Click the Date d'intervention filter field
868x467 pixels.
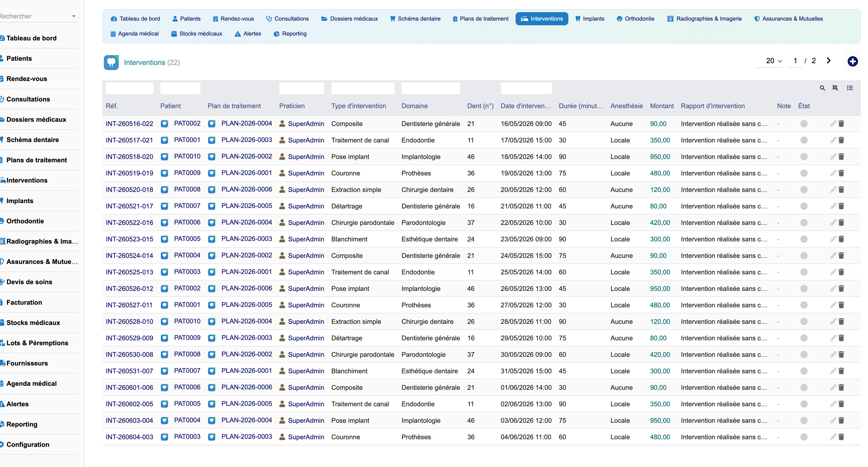click(526, 88)
